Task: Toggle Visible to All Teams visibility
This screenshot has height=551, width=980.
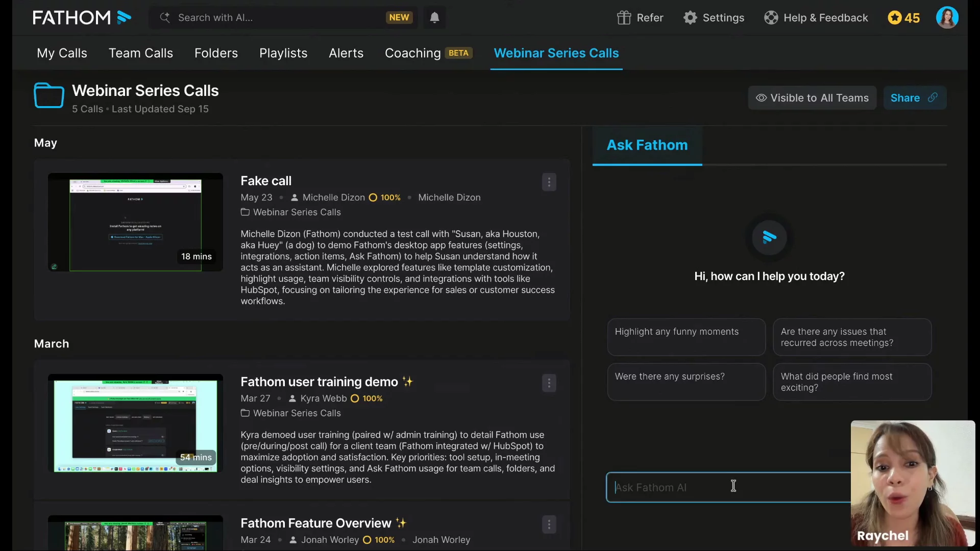Action: (812, 98)
